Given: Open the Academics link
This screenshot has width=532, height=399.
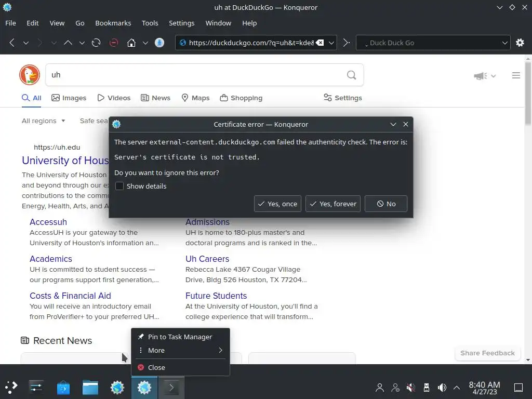Looking at the screenshot, I should coord(51,259).
